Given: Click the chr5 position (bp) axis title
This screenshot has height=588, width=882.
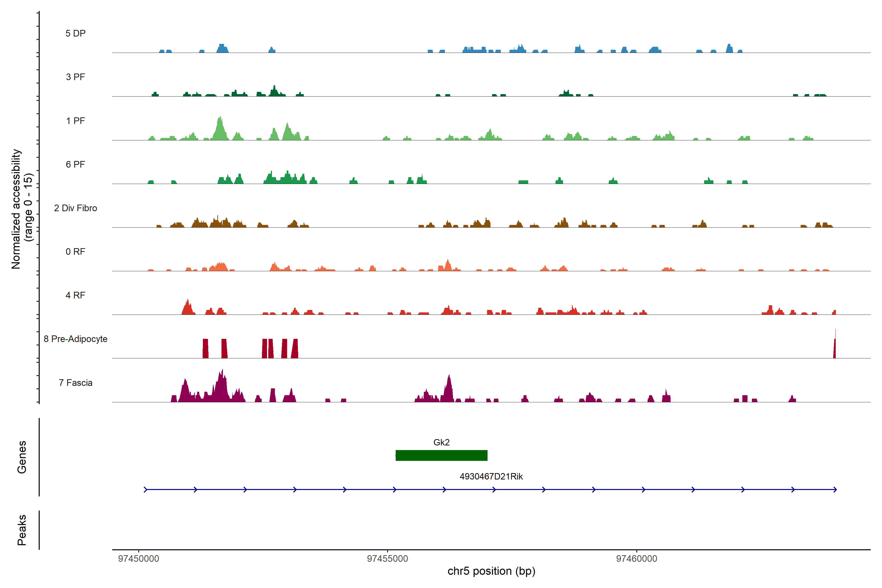Looking at the screenshot, I should 491,571.
